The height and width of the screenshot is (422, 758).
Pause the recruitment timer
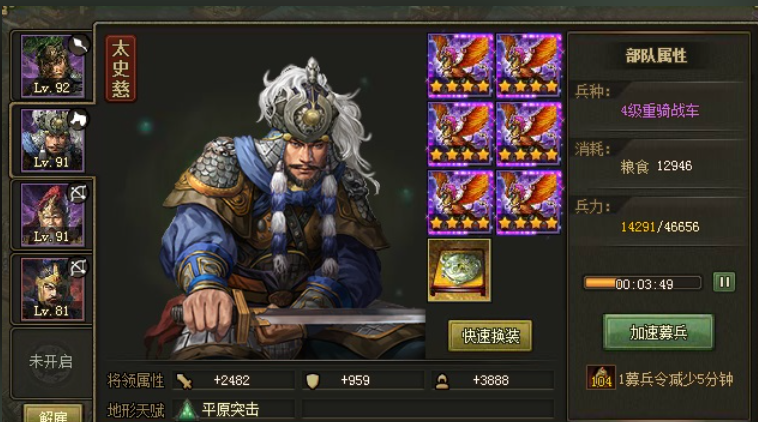point(724,282)
